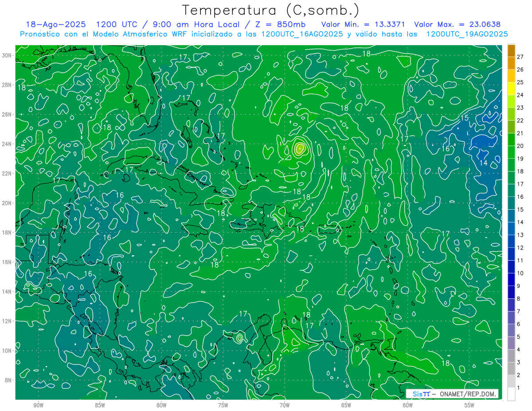The height and width of the screenshot is (411, 532).
Task: Click the "5" label on the color scale
Action: point(519,337)
